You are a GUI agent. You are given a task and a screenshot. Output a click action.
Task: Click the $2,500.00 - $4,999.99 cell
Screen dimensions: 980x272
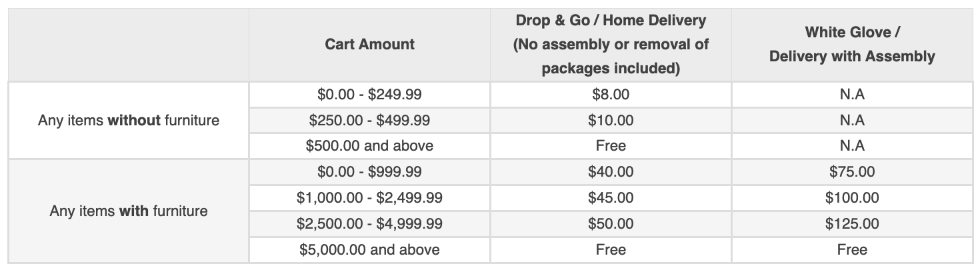(369, 224)
